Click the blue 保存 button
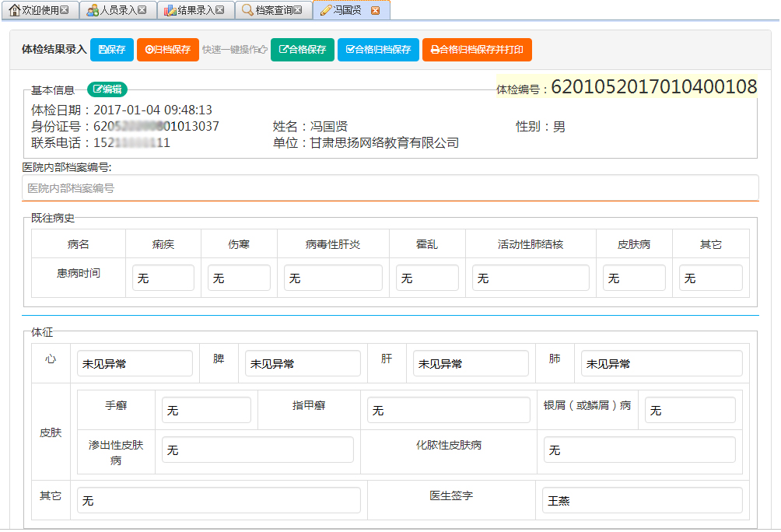The height and width of the screenshot is (532, 781). coord(112,50)
